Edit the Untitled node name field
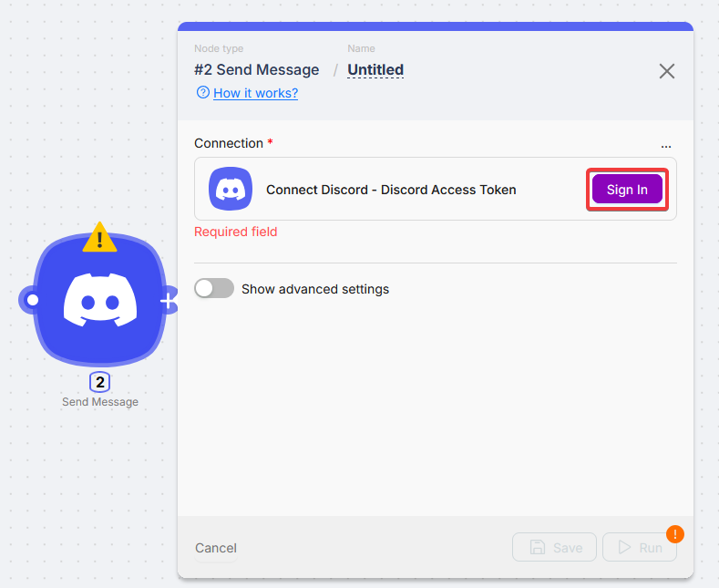 pyautogui.click(x=375, y=70)
